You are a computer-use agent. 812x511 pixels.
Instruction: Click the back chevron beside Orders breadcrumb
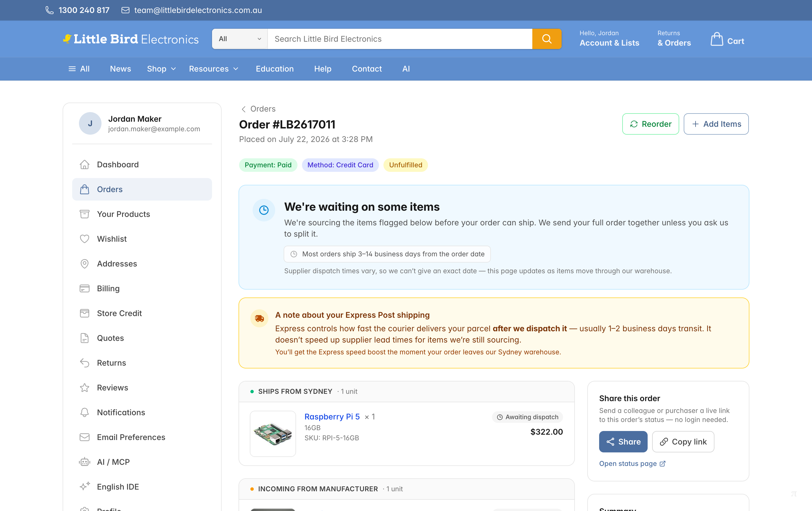pos(244,109)
